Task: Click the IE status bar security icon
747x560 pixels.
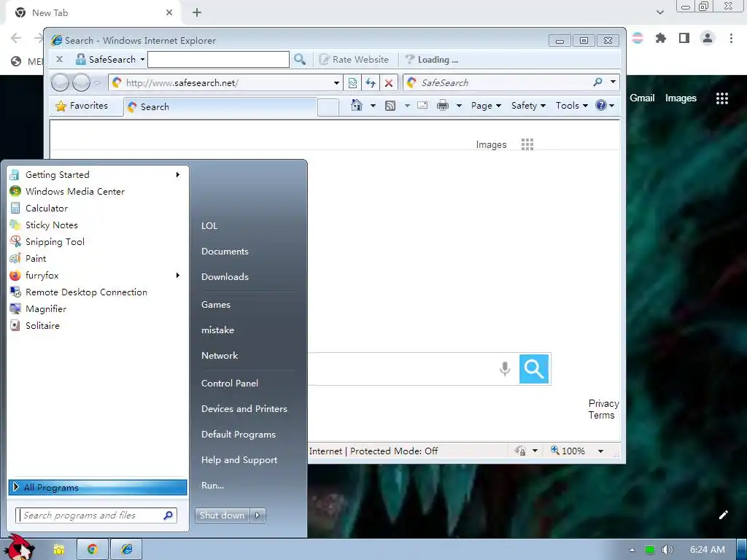Action: [520, 451]
